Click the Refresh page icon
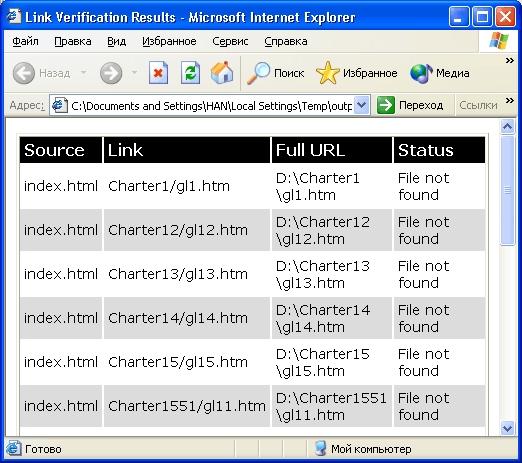The height and width of the screenshot is (463, 522). point(190,73)
